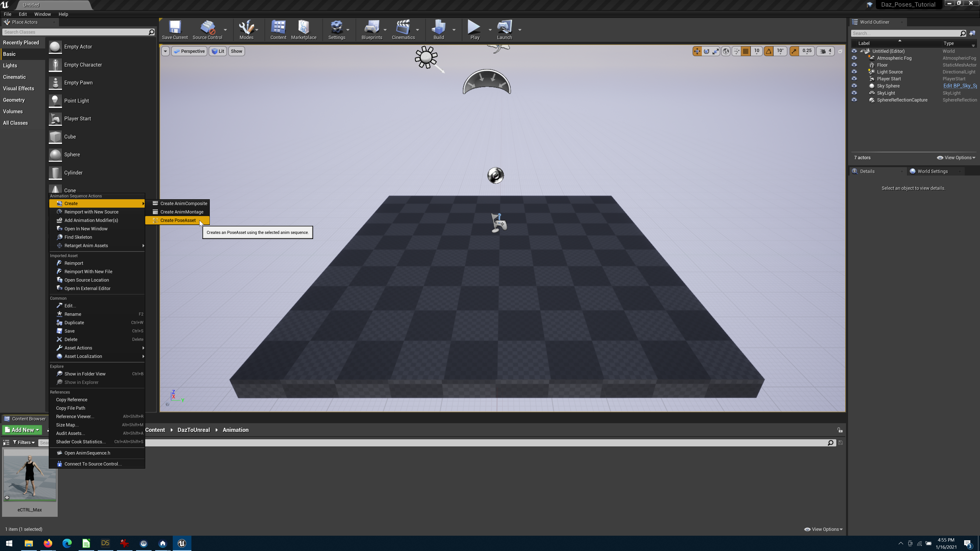This screenshot has height=551, width=980.
Task: Click Find Skeleton in context menu
Action: pos(97,237)
